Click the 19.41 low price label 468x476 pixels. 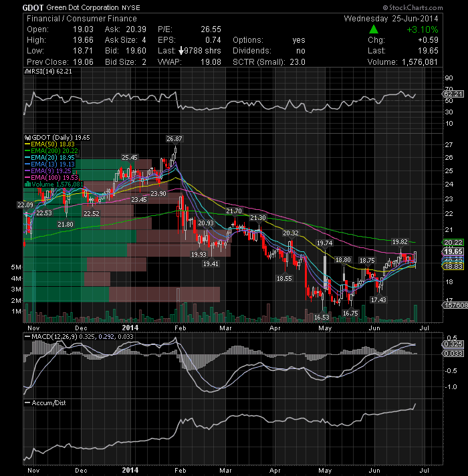tap(211, 264)
